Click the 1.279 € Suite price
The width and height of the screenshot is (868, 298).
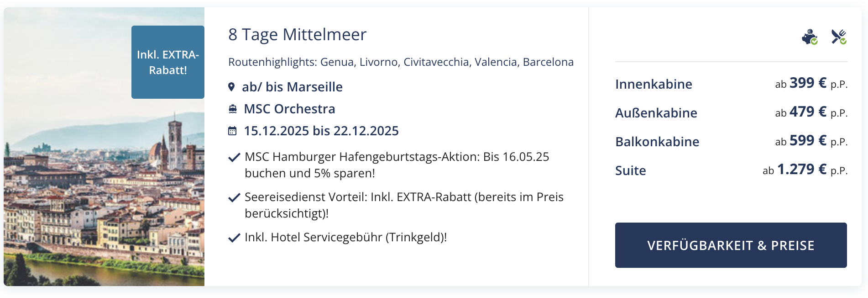coord(802,170)
